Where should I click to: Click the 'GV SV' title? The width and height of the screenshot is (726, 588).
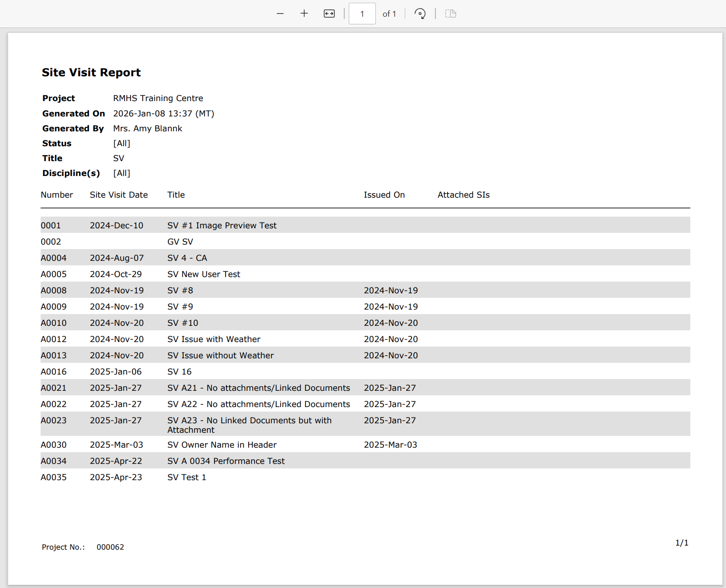coord(180,242)
